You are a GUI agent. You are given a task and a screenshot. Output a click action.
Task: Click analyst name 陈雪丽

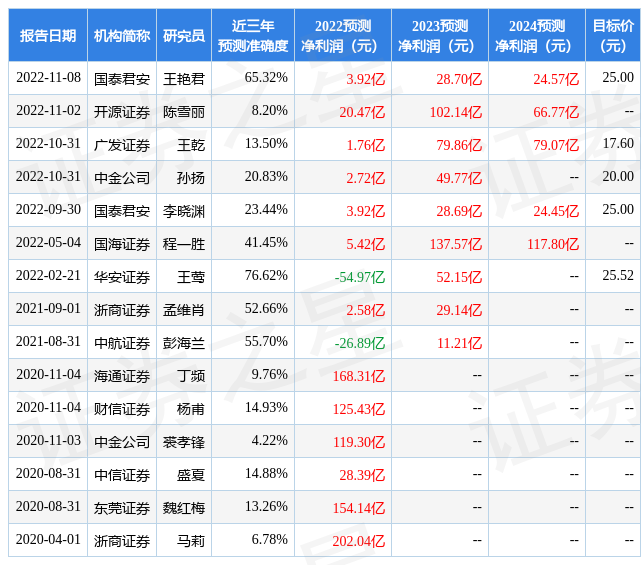click(x=184, y=112)
